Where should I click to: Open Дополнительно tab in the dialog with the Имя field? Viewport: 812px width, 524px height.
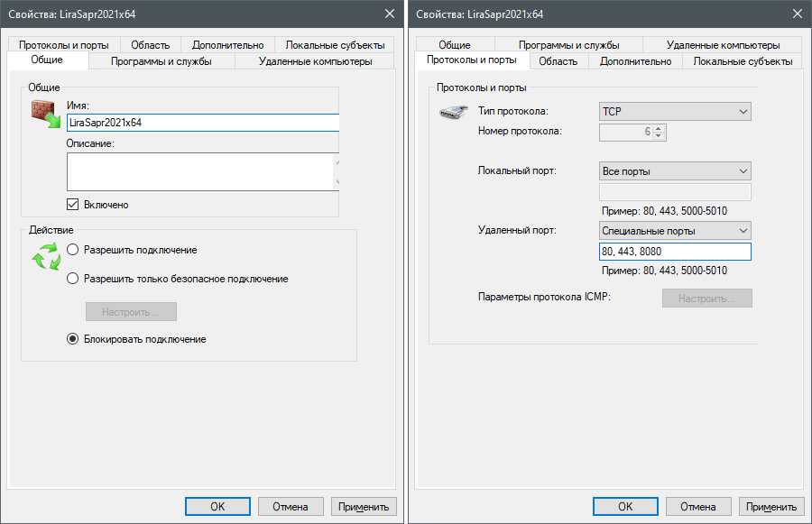pos(228,45)
